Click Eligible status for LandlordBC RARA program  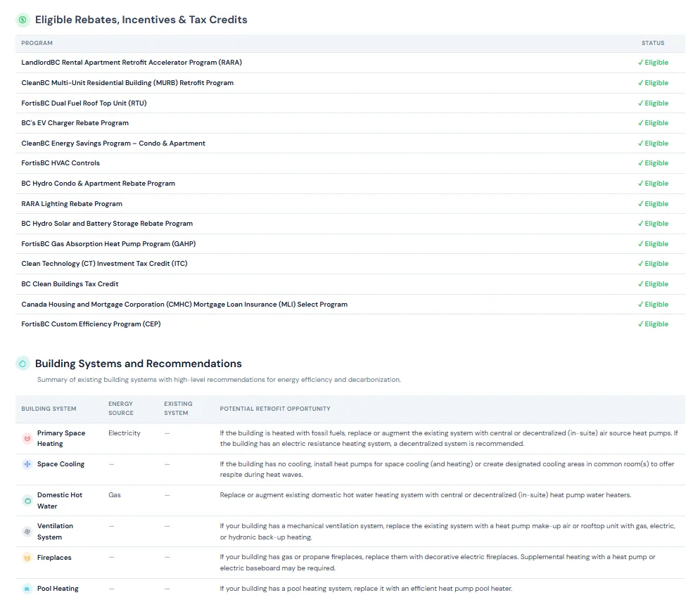[x=653, y=63]
